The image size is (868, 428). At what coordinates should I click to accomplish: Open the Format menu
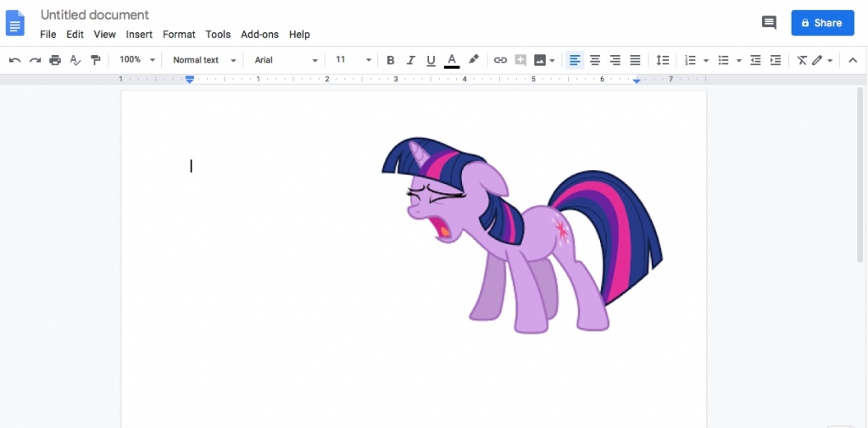coord(179,35)
